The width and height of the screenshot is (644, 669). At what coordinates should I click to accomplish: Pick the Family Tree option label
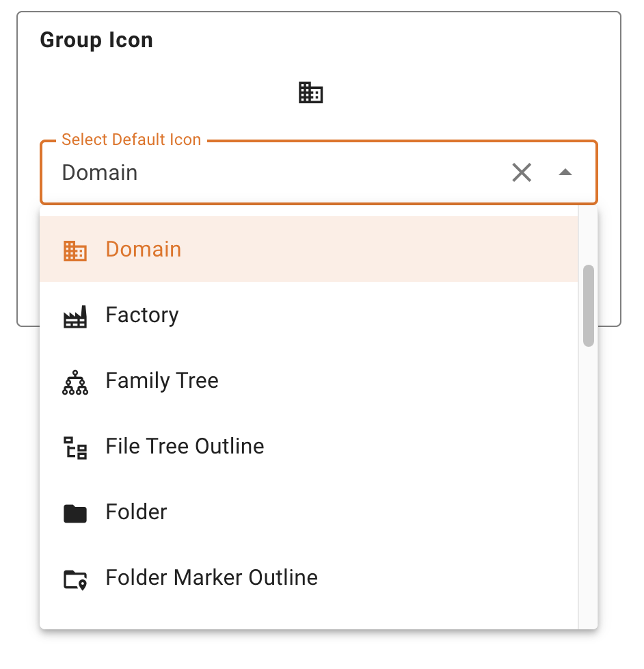pos(162,380)
